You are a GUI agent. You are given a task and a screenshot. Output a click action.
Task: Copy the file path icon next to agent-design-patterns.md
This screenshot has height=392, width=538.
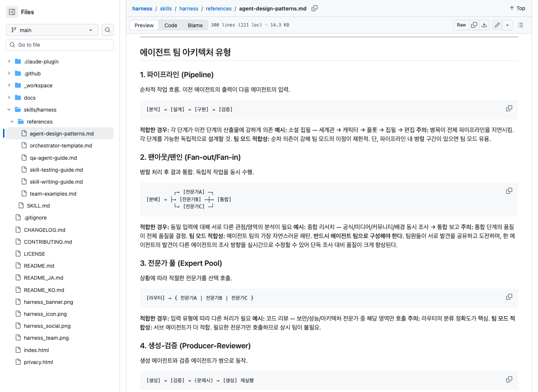click(x=315, y=8)
